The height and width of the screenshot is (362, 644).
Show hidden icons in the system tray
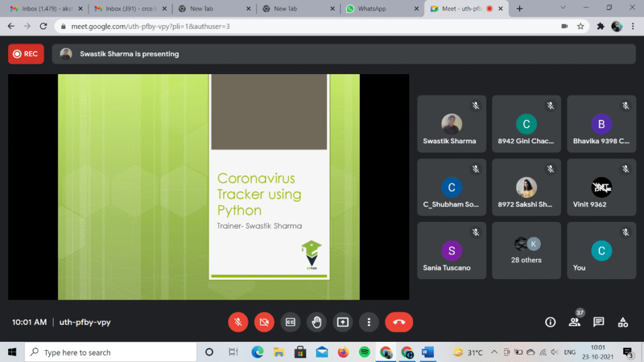[x=494, y=352]
